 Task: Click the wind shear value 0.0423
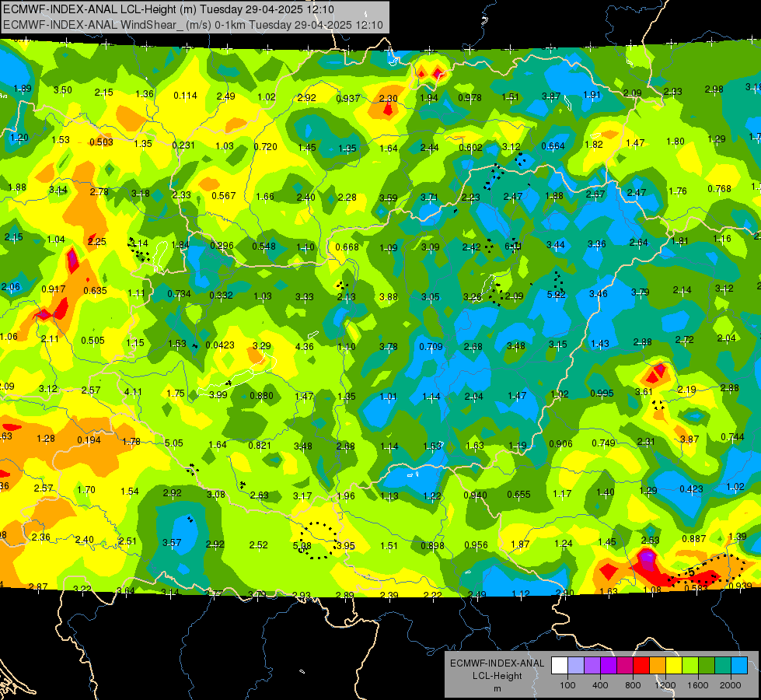coord(220,345)
